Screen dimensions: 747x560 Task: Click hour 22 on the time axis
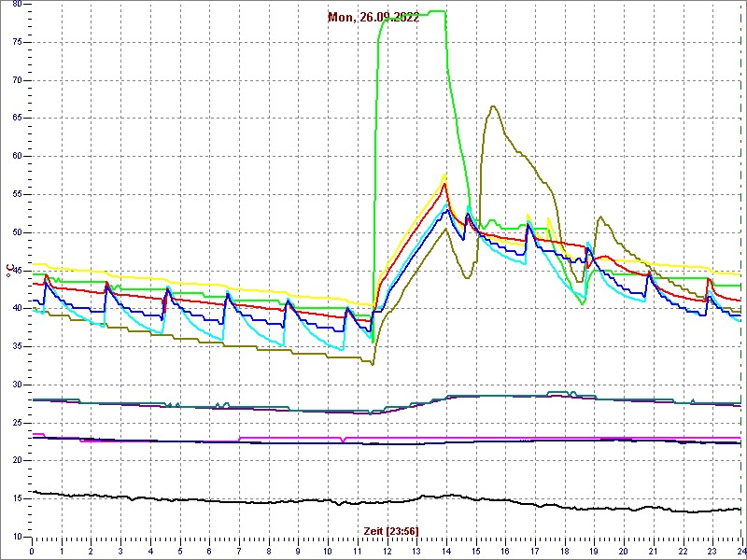[x=682, y=551]
